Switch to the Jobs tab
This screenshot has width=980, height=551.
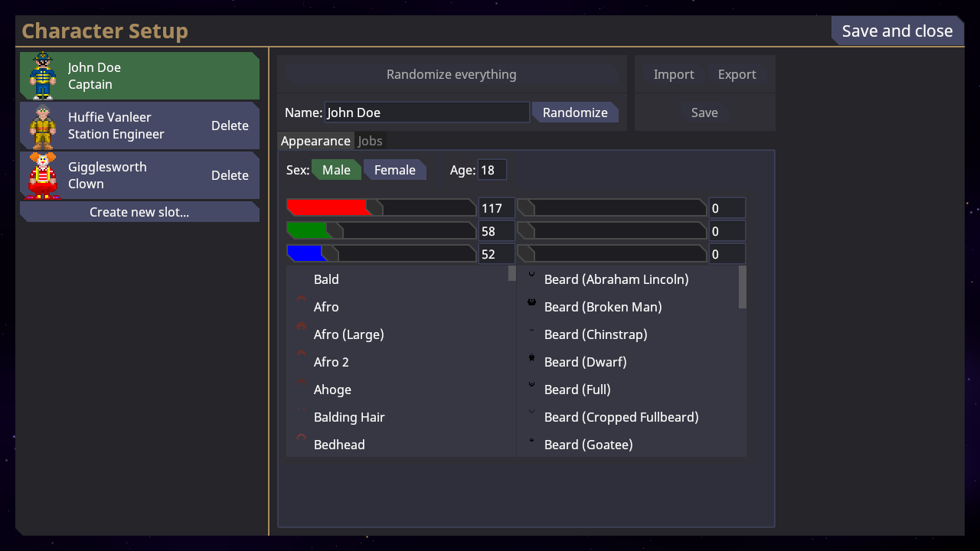[371, 141]
